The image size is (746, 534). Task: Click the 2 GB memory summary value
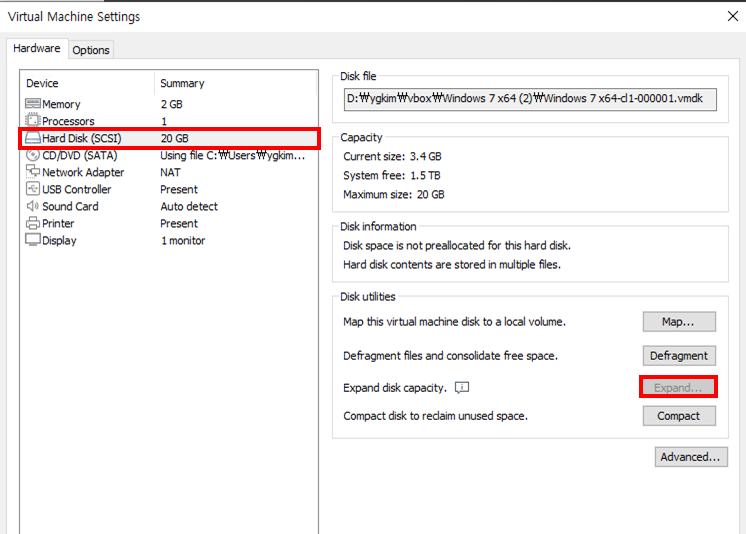click(x=172, y=104)
